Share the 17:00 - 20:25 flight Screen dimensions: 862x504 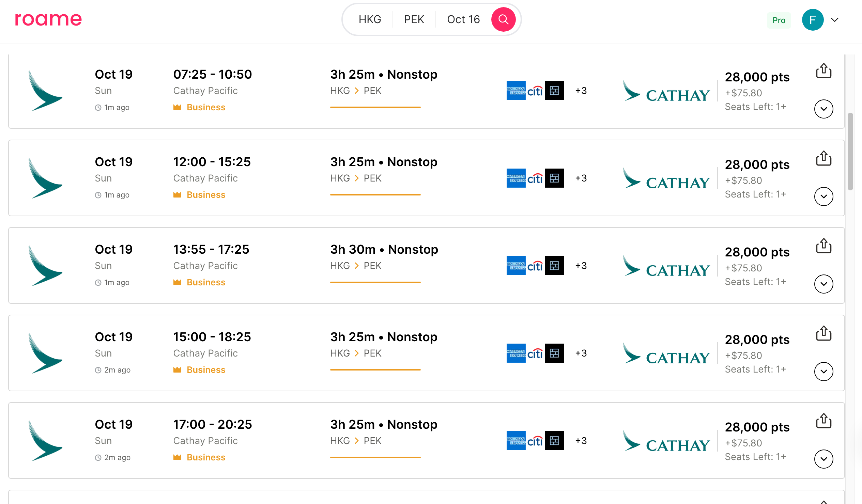pos(823,421)
